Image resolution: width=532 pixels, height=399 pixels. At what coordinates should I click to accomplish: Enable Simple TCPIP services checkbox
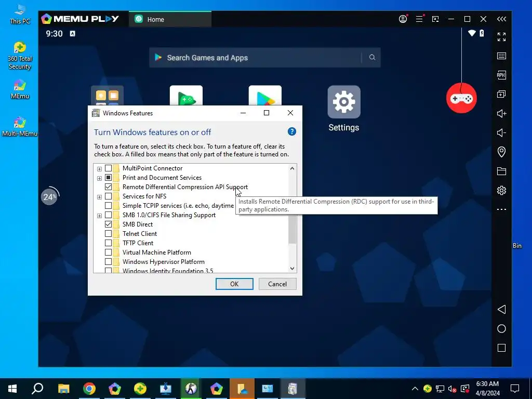coord(108,205)
